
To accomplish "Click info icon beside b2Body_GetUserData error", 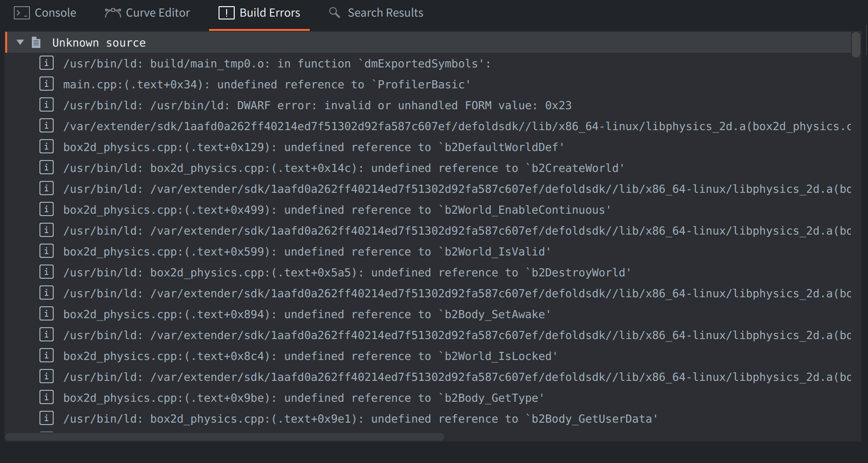I will [46, 418].
